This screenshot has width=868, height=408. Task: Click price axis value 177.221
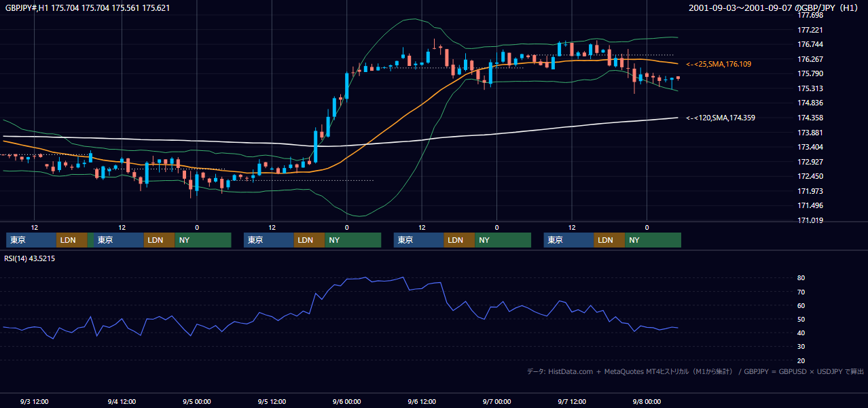tap(810, 30)
